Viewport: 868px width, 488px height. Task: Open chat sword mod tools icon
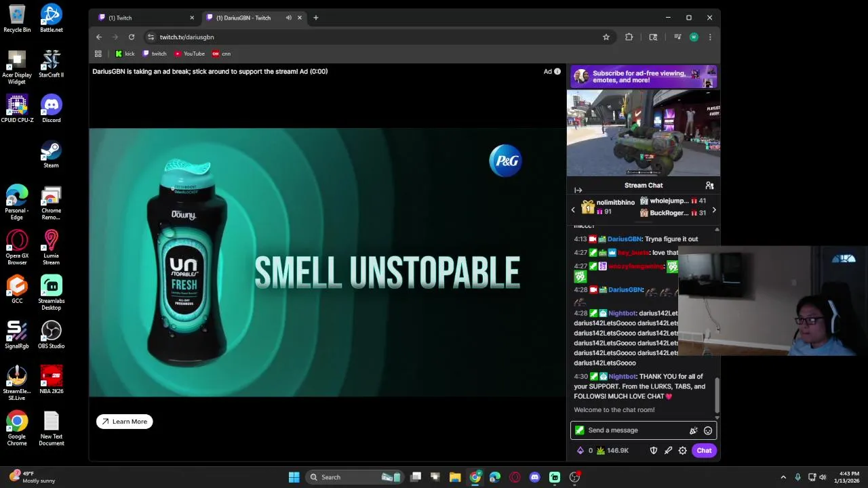[x=668, y=451]
